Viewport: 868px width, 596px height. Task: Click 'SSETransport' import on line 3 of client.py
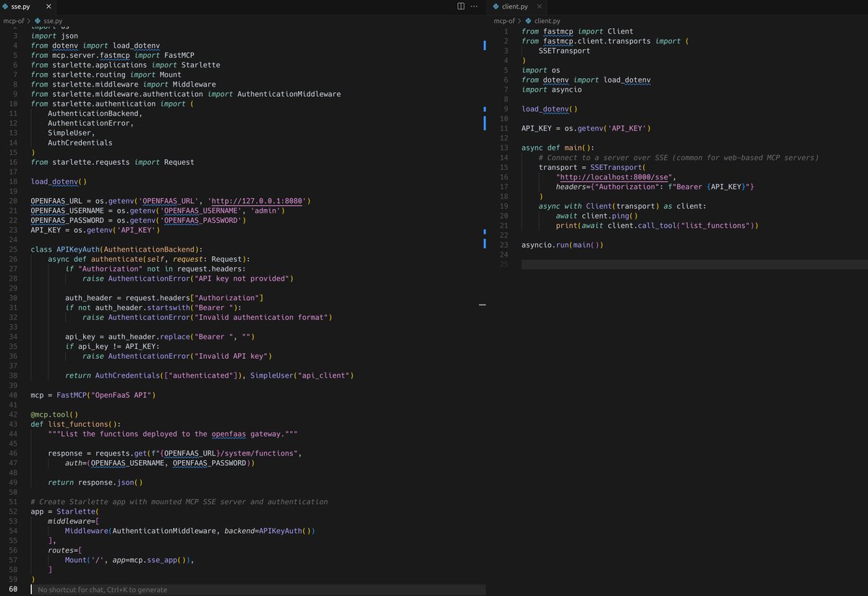click(x=564, y=51)
